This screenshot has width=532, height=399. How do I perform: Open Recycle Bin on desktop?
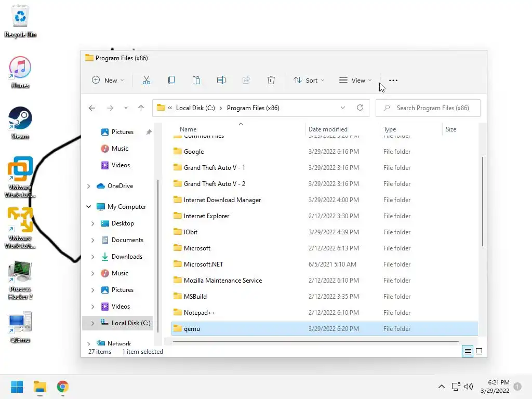pos(20,21)
